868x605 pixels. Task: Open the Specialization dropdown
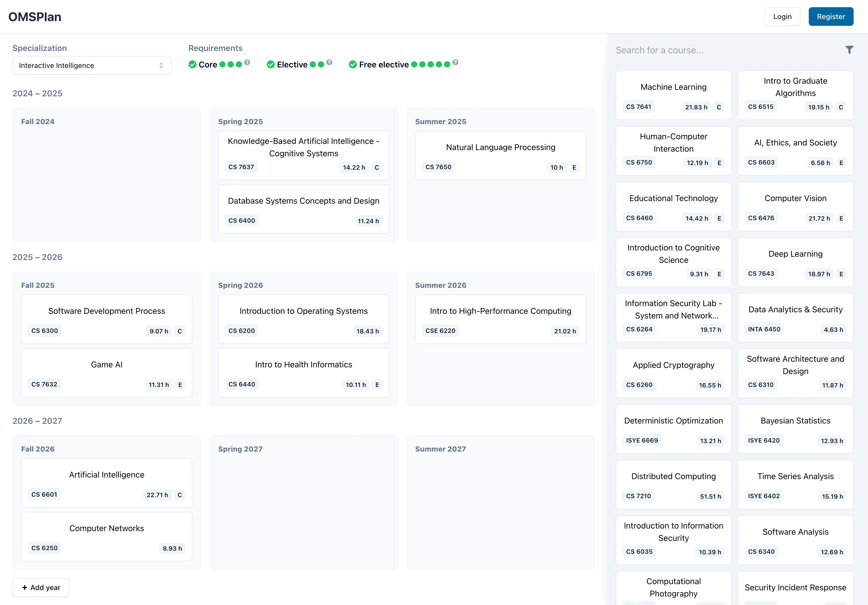point(92,65)
